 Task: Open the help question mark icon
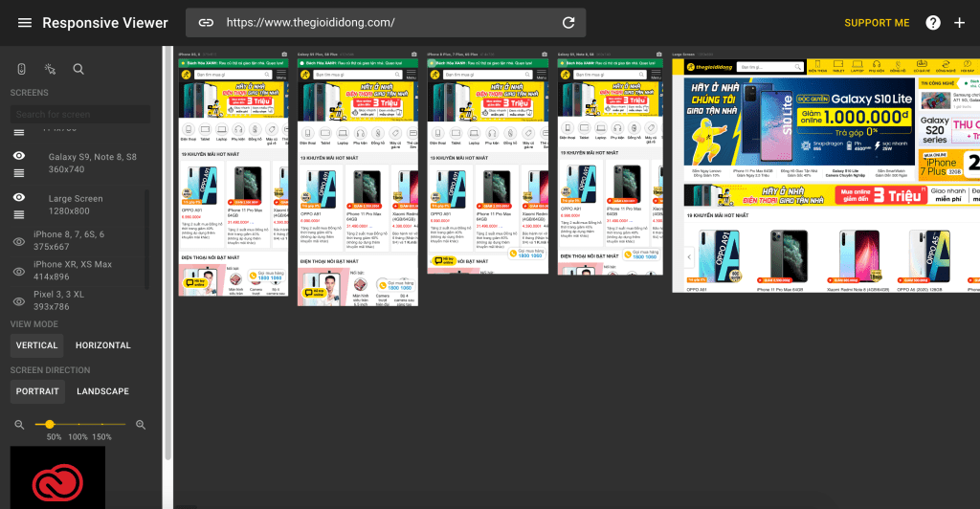pos(933,23)
